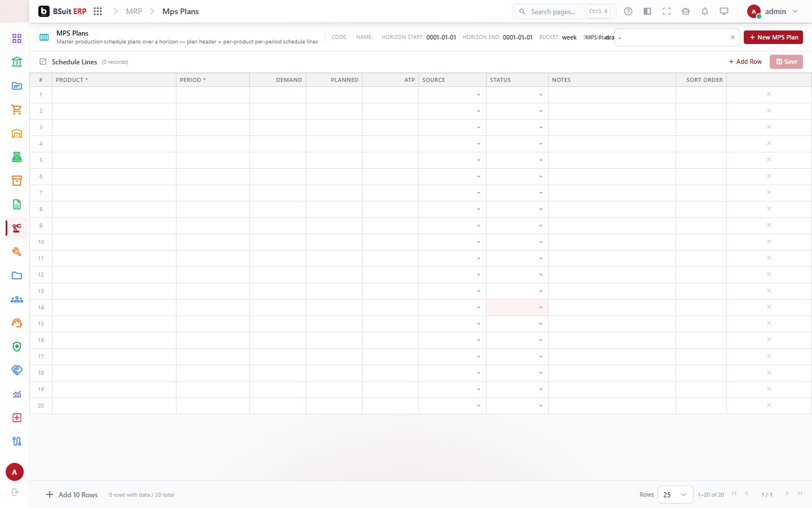Open the cash register POS module icon
Screen dimensions: 812x508
coord(17,157)
